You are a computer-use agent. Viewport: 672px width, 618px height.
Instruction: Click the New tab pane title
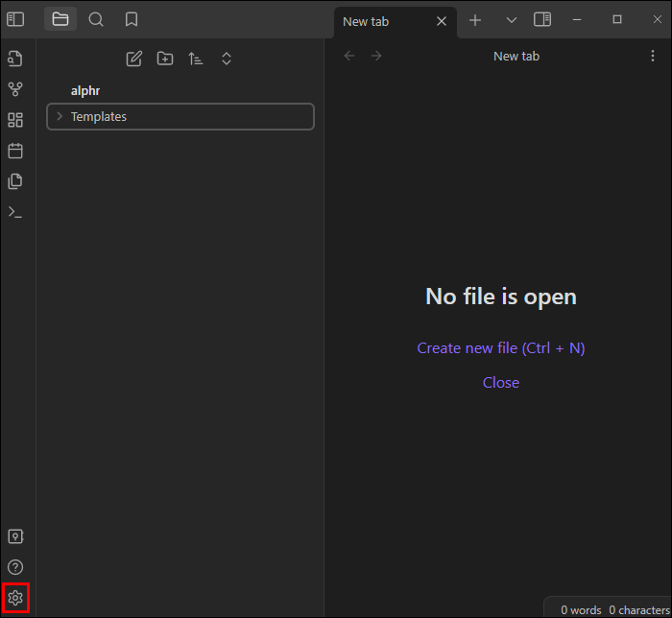(516, 56)
